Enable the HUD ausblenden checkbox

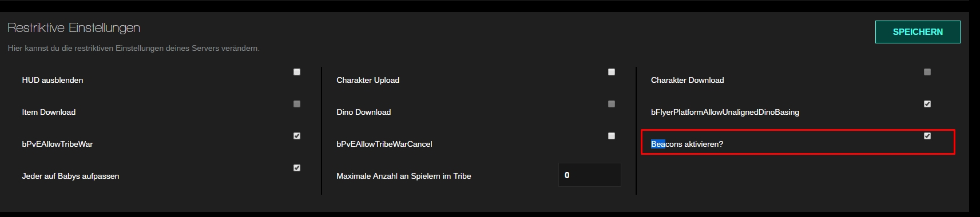click(297, 72)
